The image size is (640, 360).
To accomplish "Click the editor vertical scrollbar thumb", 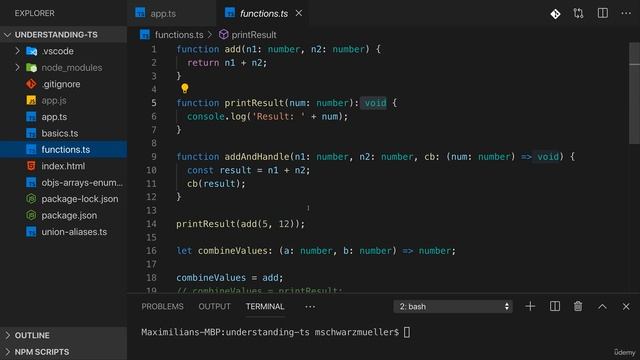I will point(634,93).
